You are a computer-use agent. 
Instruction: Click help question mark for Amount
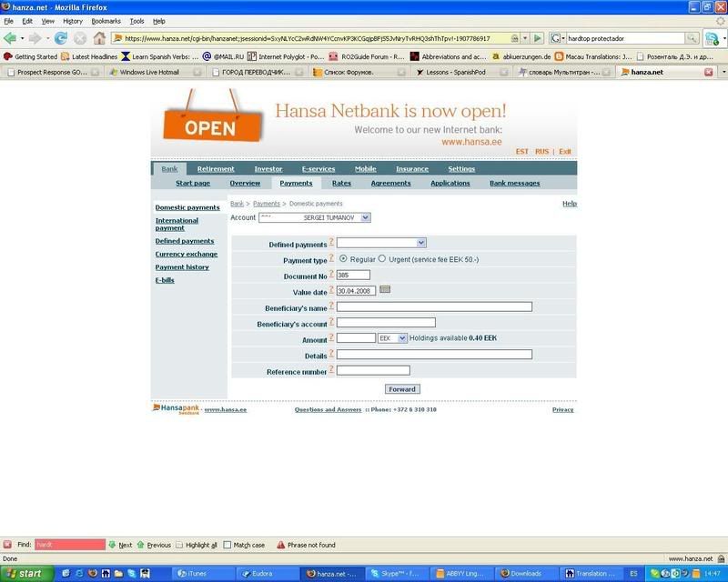coord(331,337)
